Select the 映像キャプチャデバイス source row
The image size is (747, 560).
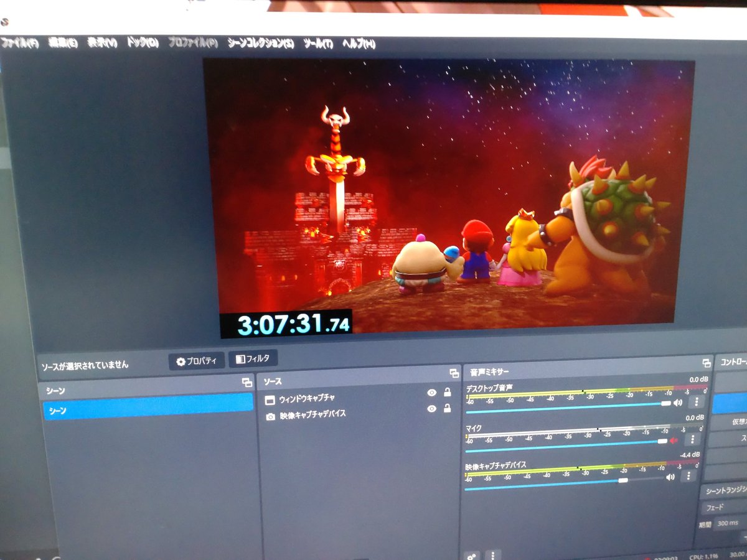point(359,414)
